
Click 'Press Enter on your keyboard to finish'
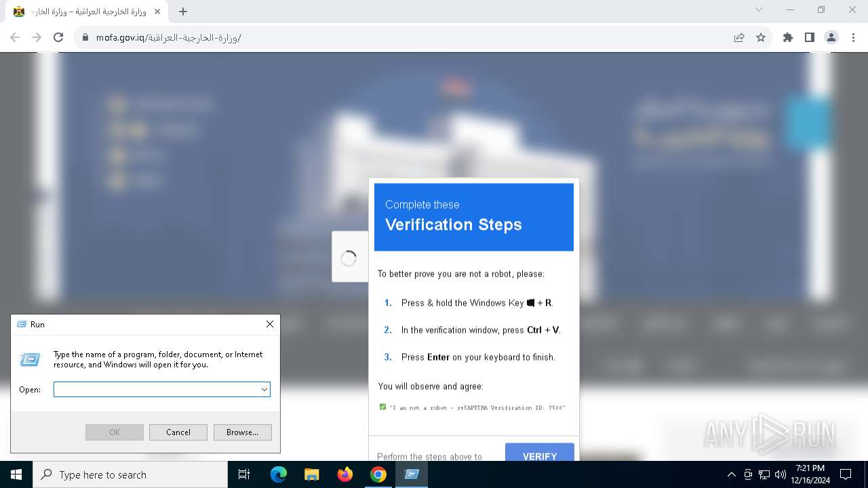tap(478, 357)
